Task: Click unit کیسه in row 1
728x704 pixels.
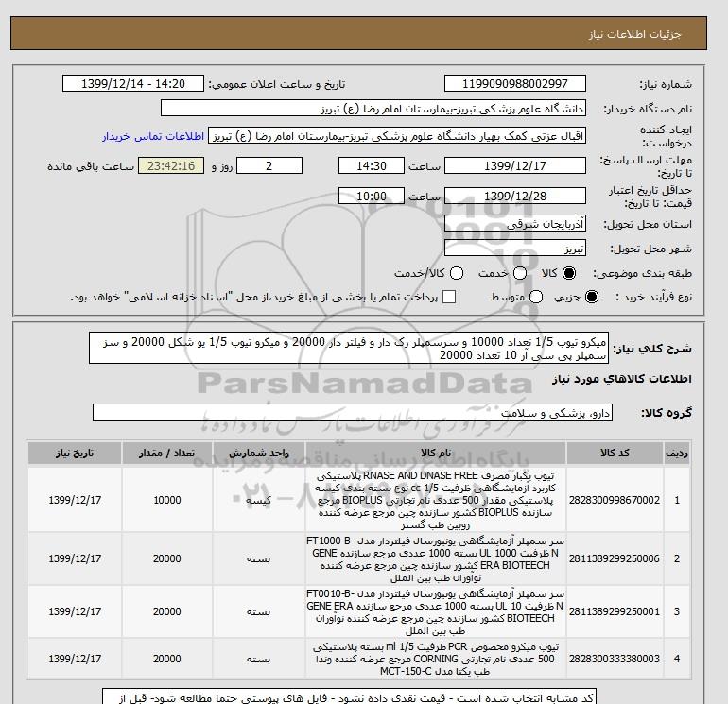Action: 259,500
